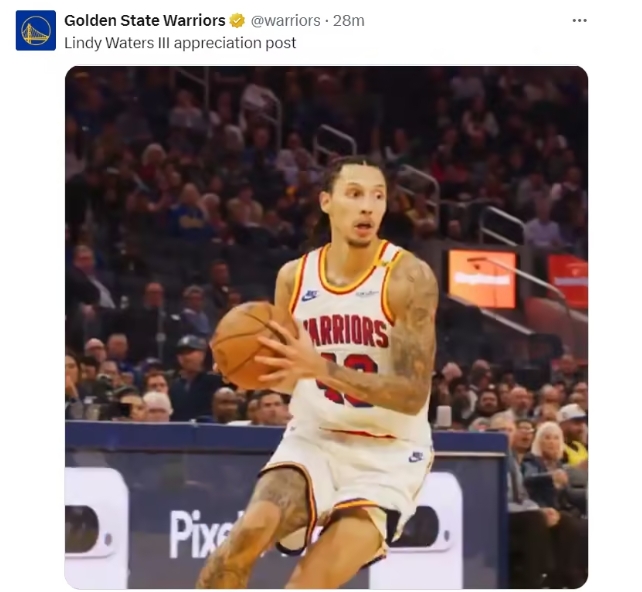Open the 28m timestamp permalink
The width and height of the screenshot is (642, 592).
pos(348,20)
